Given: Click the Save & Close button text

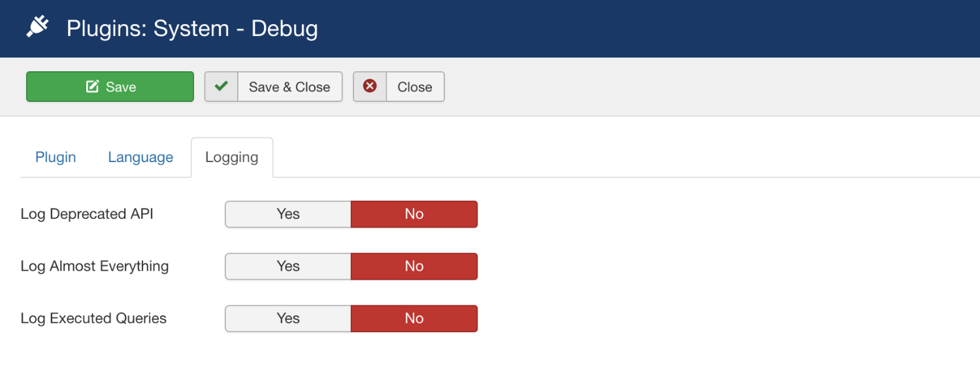Looking at the screenshot, I should click(x=289, y=87).
